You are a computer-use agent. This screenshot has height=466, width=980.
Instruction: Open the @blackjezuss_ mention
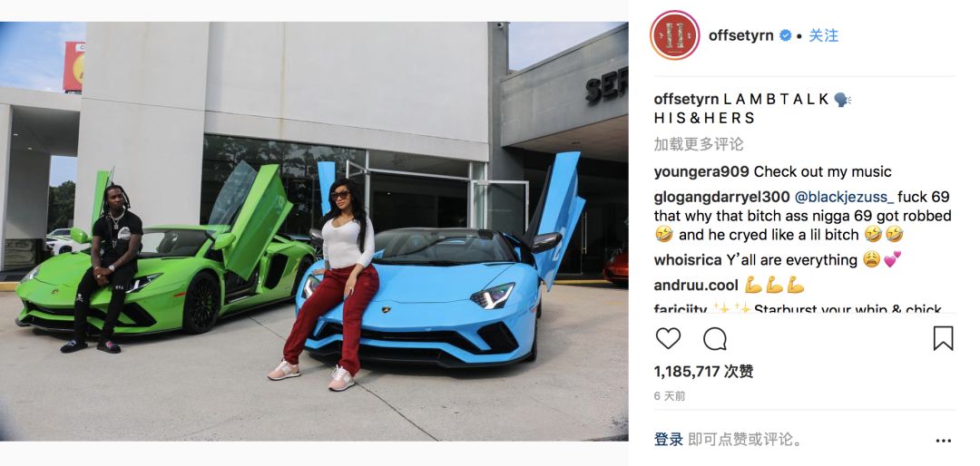(x=845, y=198)
